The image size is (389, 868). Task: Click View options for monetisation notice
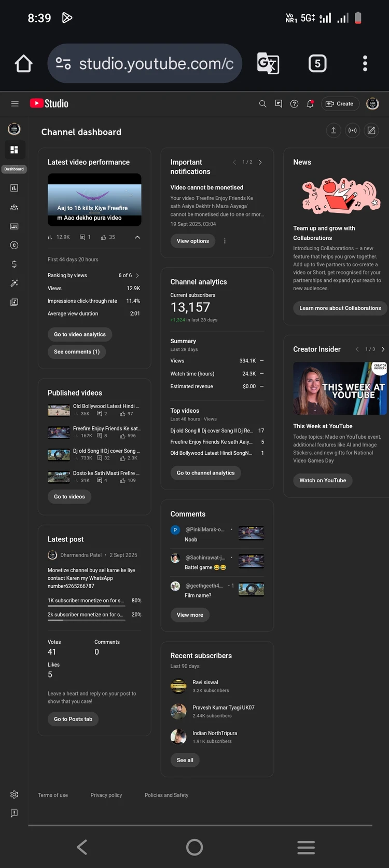pos(193,241)
